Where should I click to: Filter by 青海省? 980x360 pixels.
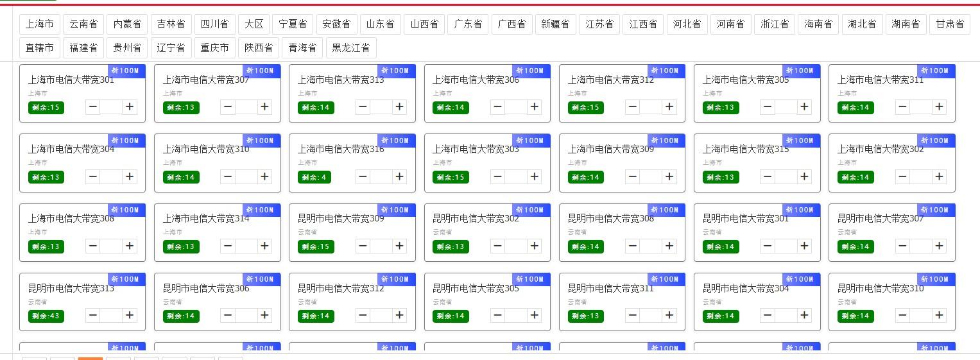coord(302,47)
